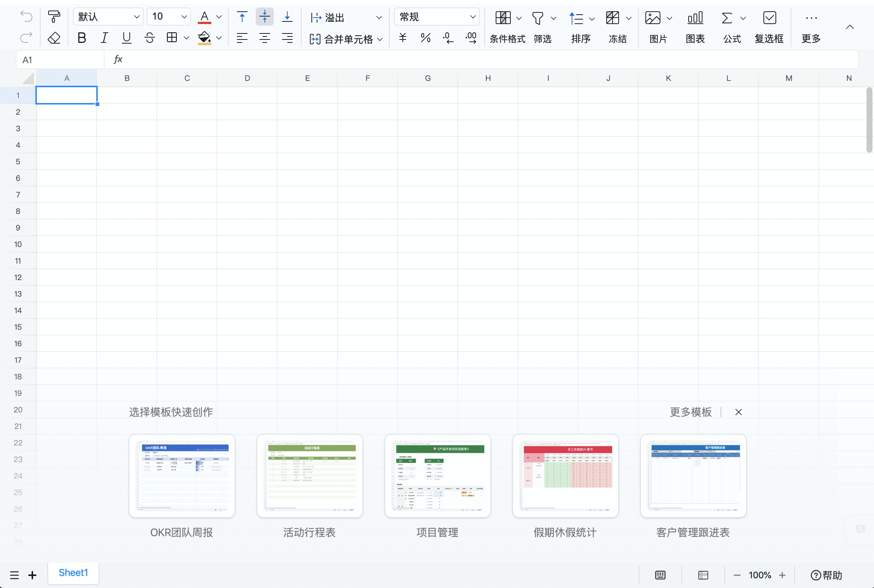This screenshot has width=874, height=588.
Task: Click the conditional format (条件格式) icon
Action: [503, 18]
